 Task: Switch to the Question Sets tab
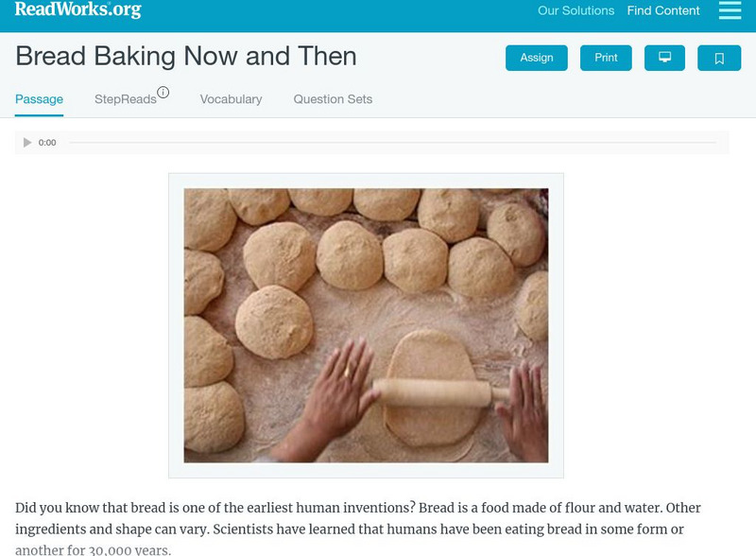(x=333, y=99)
